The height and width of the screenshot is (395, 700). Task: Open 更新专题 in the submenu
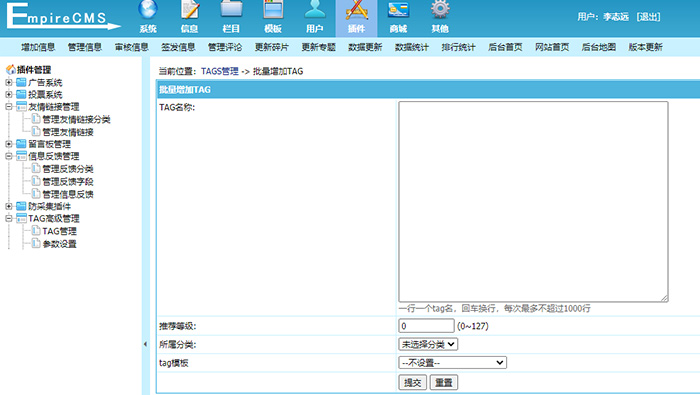pos(318,47)
